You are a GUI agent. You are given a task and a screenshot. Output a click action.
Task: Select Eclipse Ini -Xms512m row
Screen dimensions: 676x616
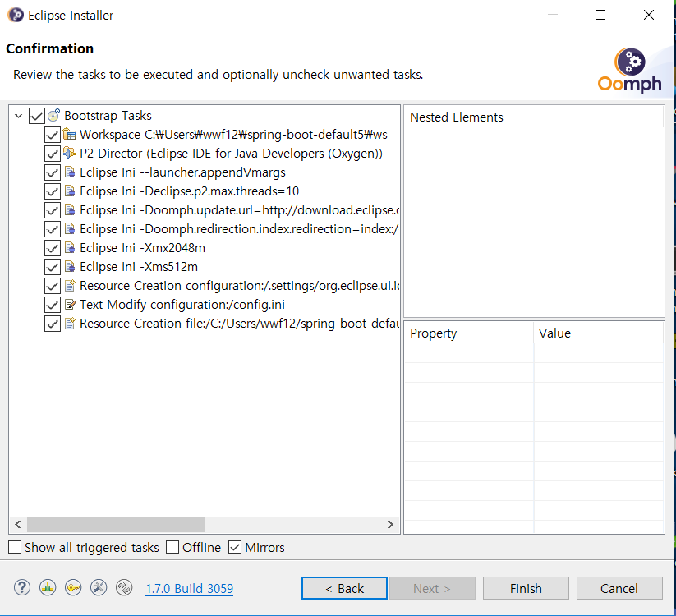pyautogui.click(x=139, y=267)
